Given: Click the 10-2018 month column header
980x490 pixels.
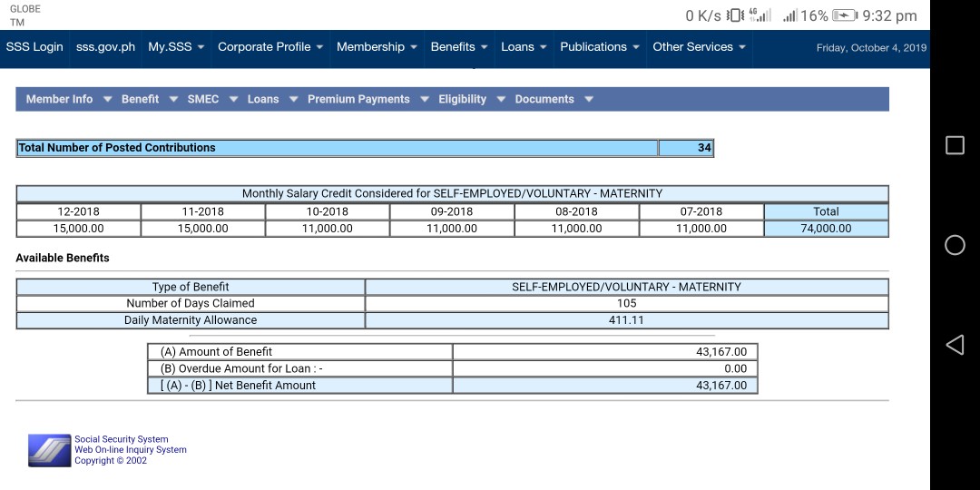Looking at the screenshot, I should click(327, 211).
